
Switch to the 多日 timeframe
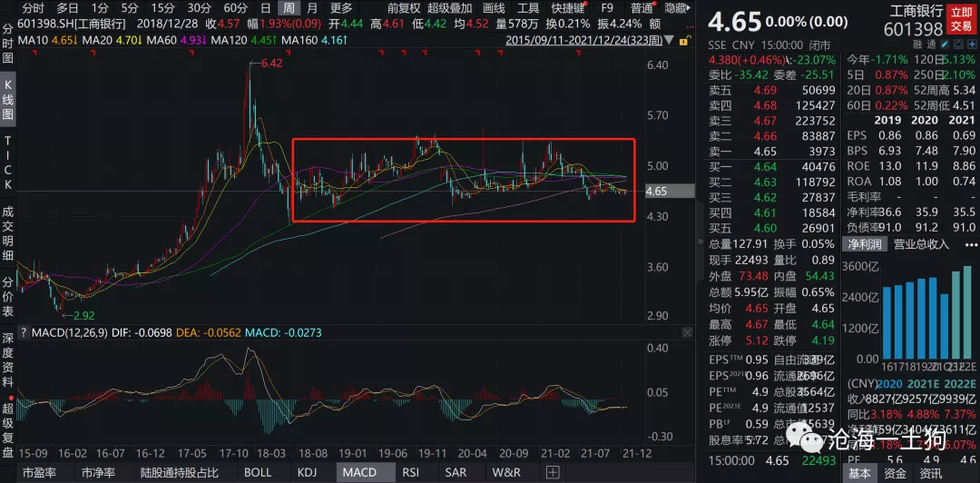click(x=67, y=8)
